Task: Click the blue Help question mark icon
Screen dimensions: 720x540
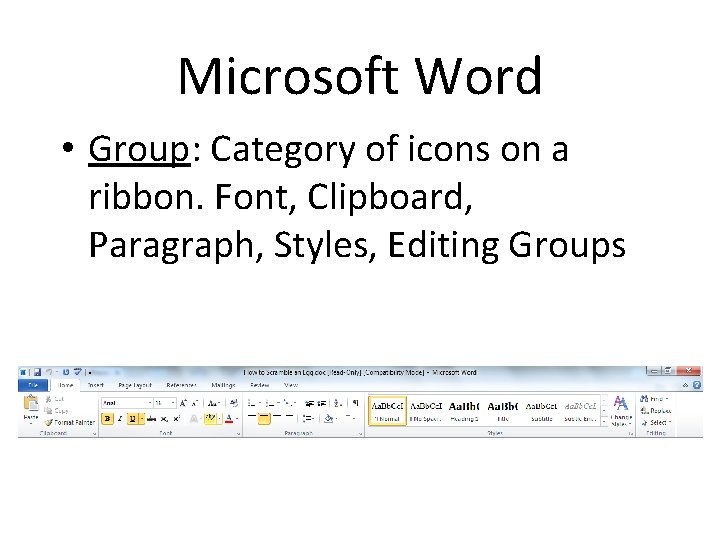Action: click(x=697, y=385)
